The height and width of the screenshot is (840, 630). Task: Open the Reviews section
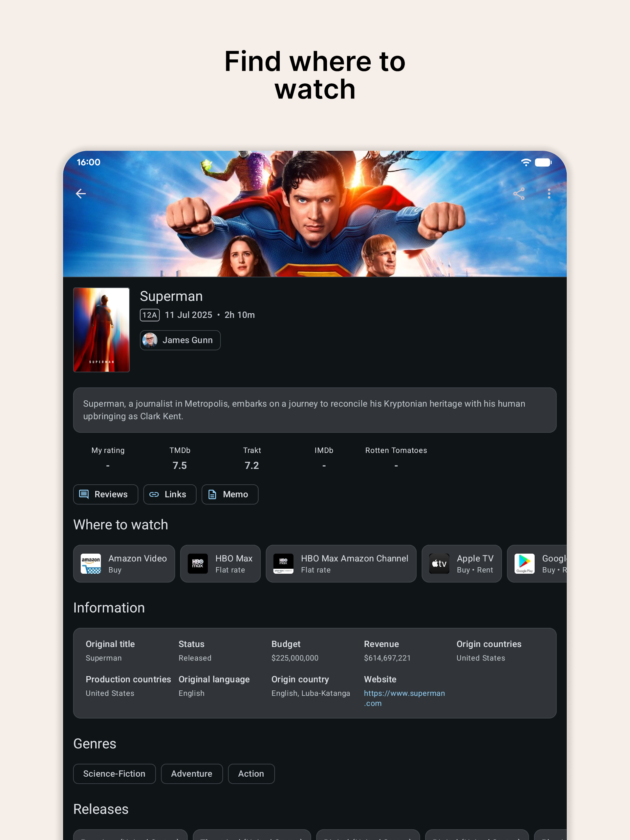tap(105, 494)
